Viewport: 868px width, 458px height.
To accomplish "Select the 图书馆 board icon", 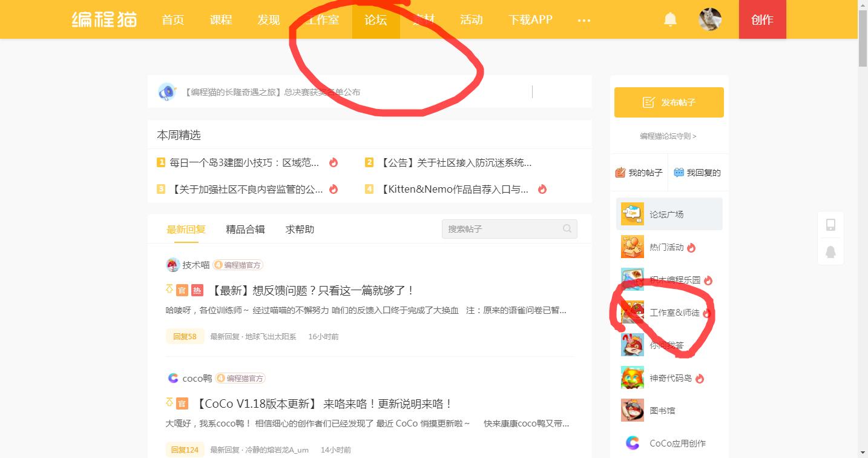I will tap(633, 410).
